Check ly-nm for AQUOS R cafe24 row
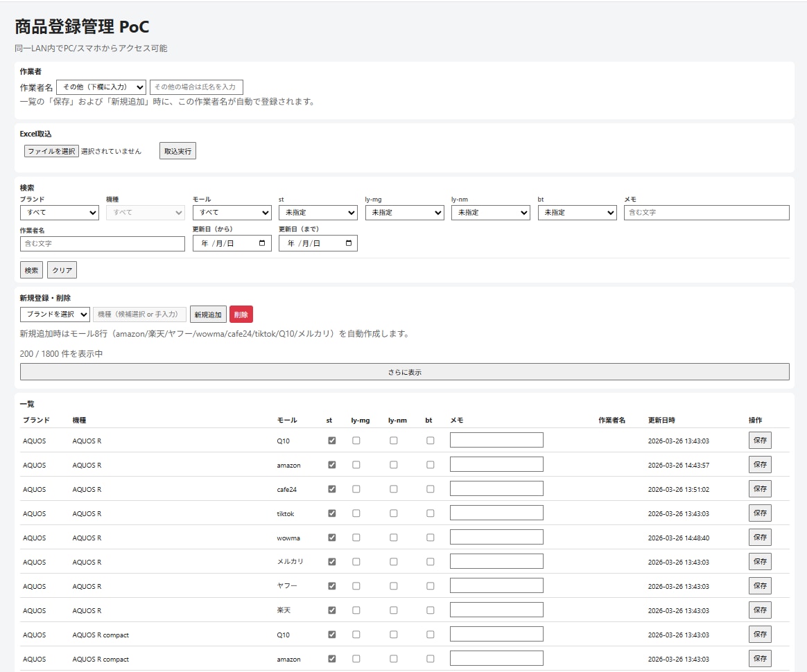This screenshot has height=672, width=807. click(x=394, y=489)
